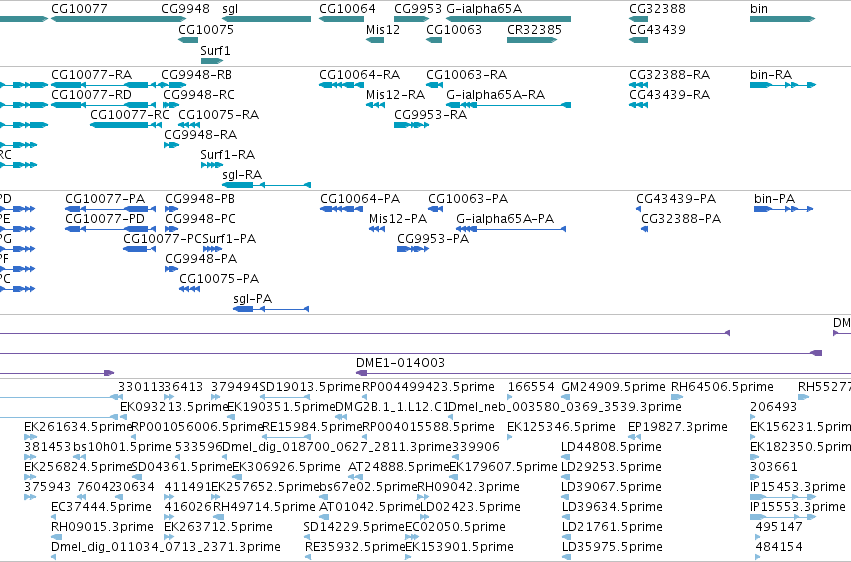851x562 pixels.
Task: Click the sgl gene label
Action: click(x=230, y=9)
